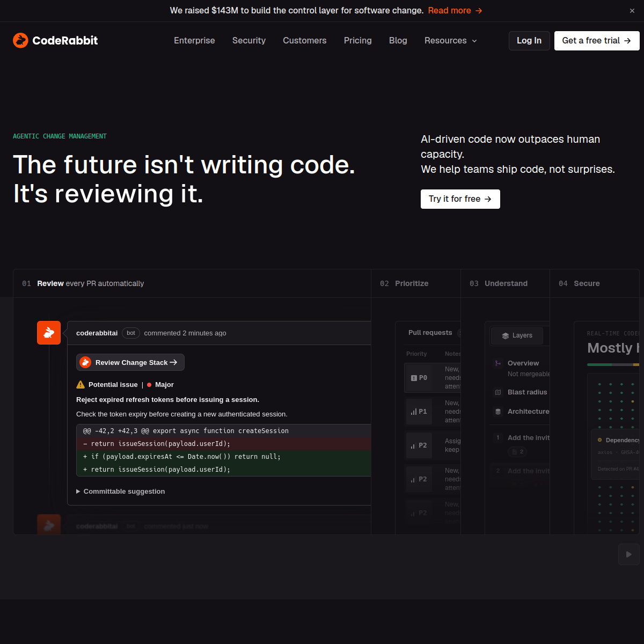Screen dimensions: 644x644
Task: Switch to the 03 Understand tab
Action: pyautogui.click(x=506, y=283)
